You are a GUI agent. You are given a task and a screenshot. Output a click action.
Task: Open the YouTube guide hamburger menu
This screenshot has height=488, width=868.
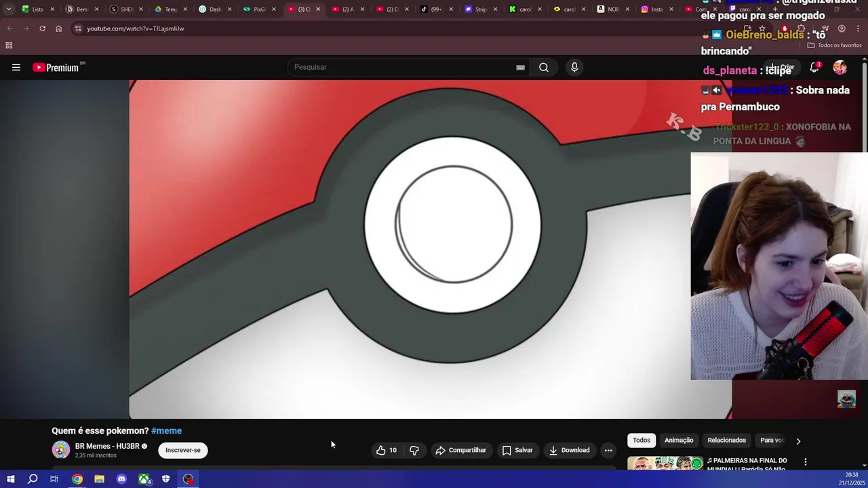16,67
